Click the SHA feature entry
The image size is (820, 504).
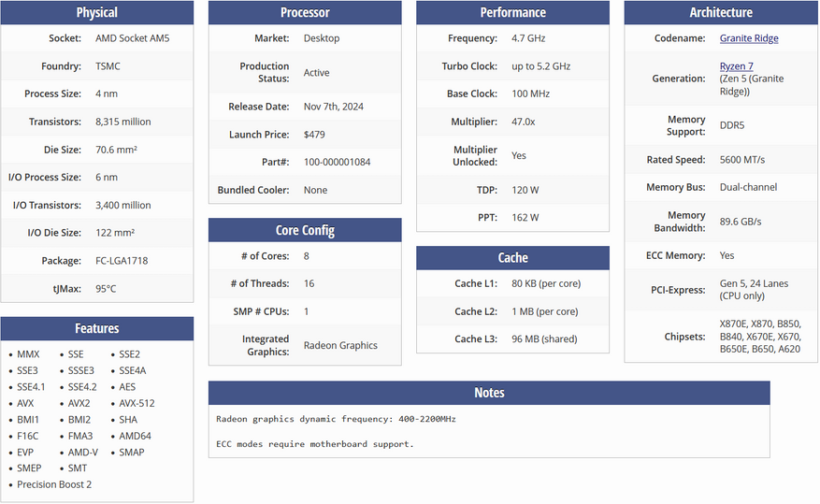pyautogui.click(x=127, y=420)
